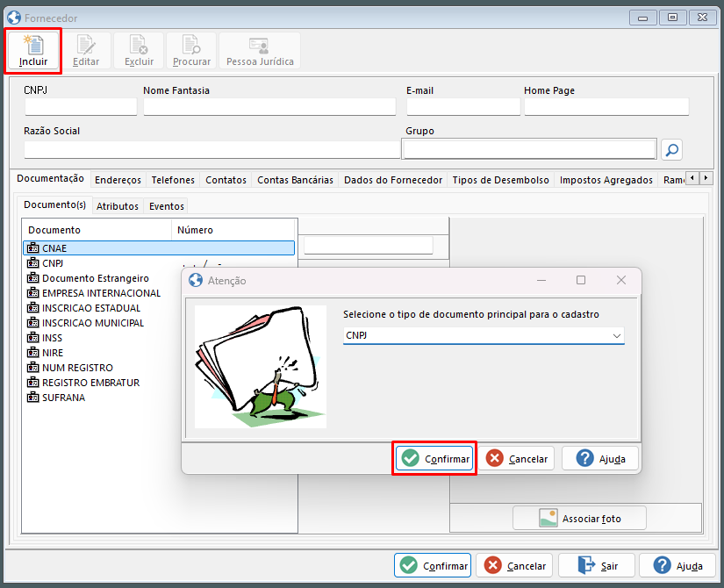Viewport: 724px width, 588px height.
Task: Open Ajuda in the Atenção dialog
Action: 600,458
